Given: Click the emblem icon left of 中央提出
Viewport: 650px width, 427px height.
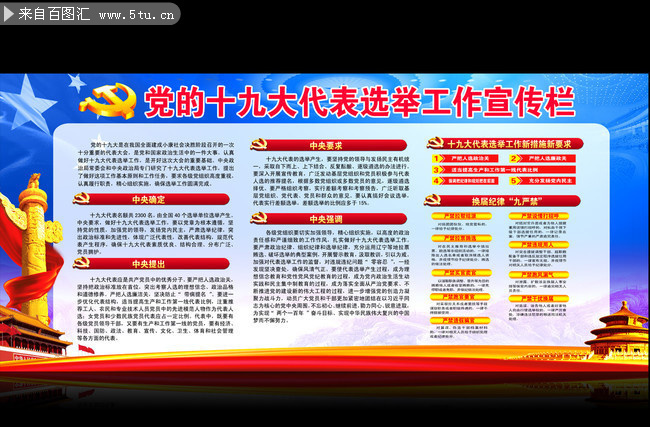Looking at the screenshot, I should [x=82, y=263].
